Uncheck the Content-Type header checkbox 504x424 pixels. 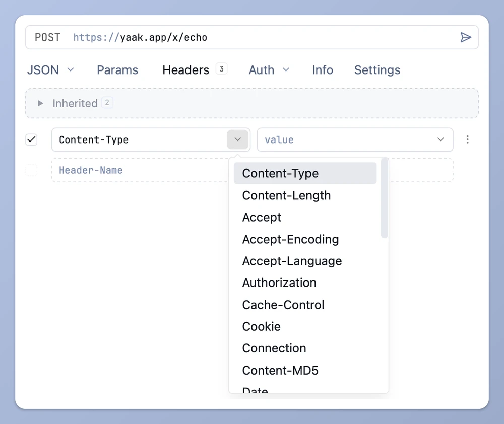point(31,139)
